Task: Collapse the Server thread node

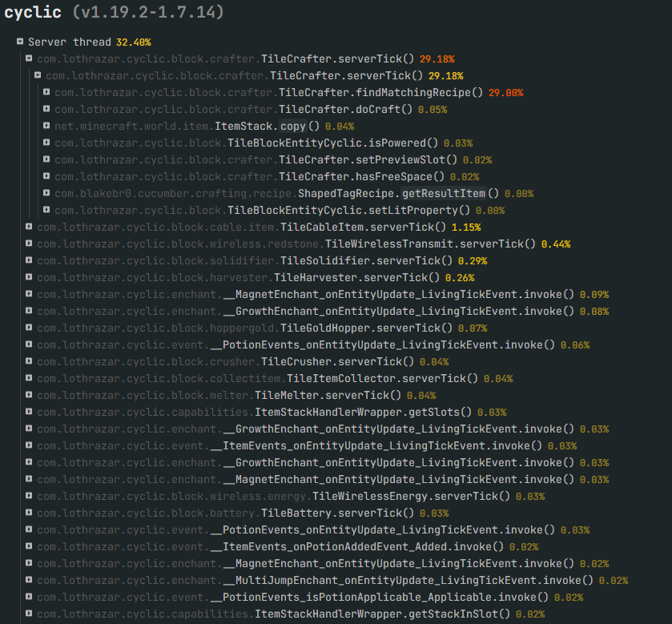Action: click(20, 42)
